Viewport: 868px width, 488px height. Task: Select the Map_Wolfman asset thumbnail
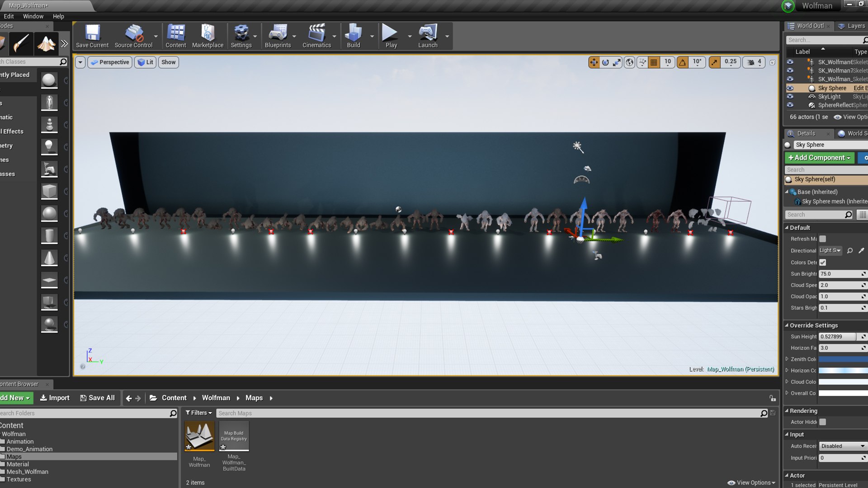(x=199, y=436)
